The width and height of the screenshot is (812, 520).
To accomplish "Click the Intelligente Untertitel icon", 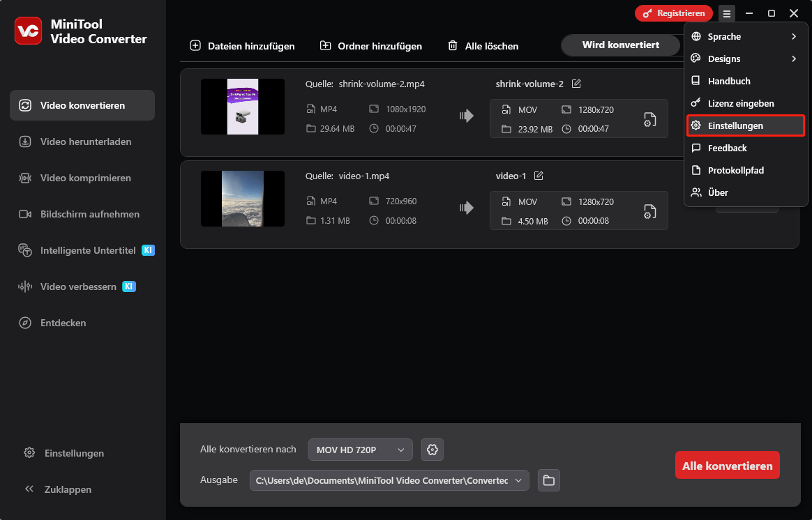I will click(x=25, y=250).
